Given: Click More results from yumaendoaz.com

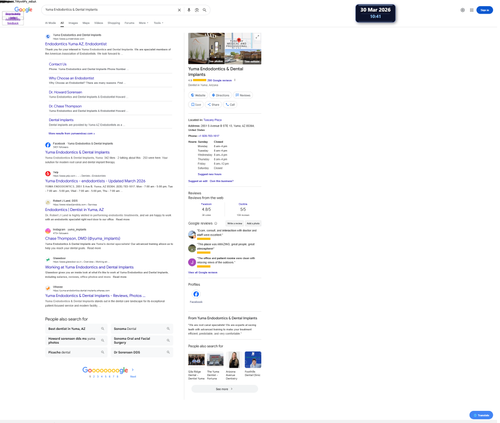Looking at the screenshot, I should click(72, 133).
